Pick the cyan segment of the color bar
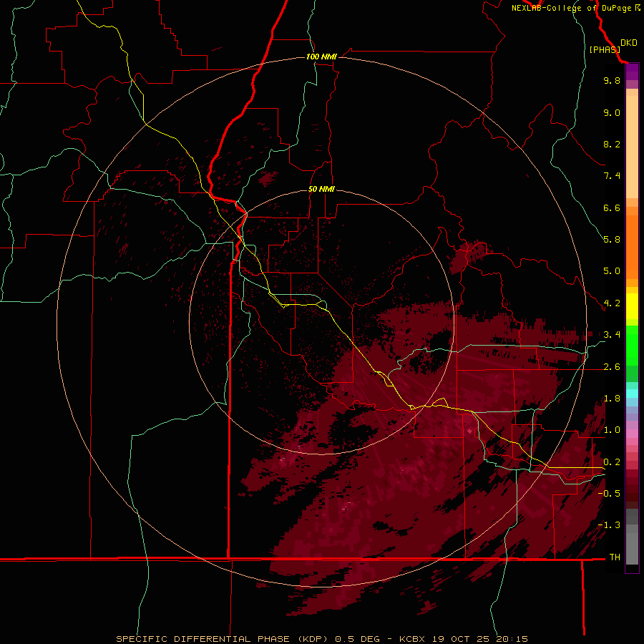Screen dimensions: 644x644 click(x=632, y=394)
